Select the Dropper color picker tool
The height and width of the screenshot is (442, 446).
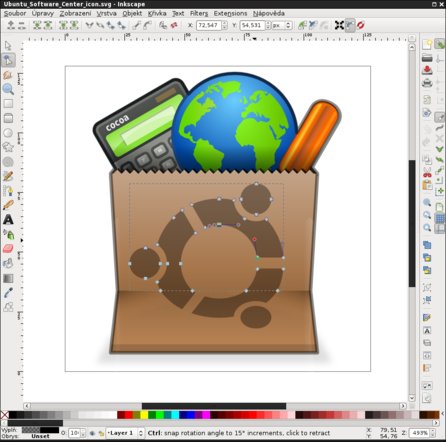pos(8,292)
